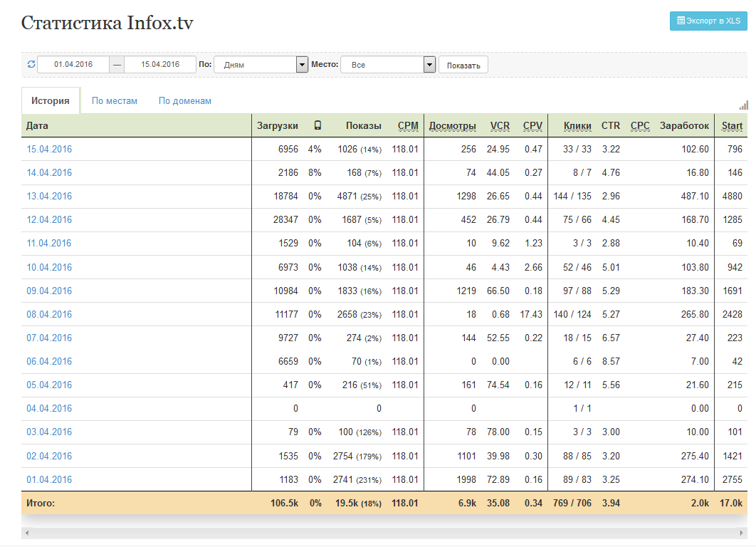
Task: Open the 09.04.2016 date link
Action: (49, 291)
